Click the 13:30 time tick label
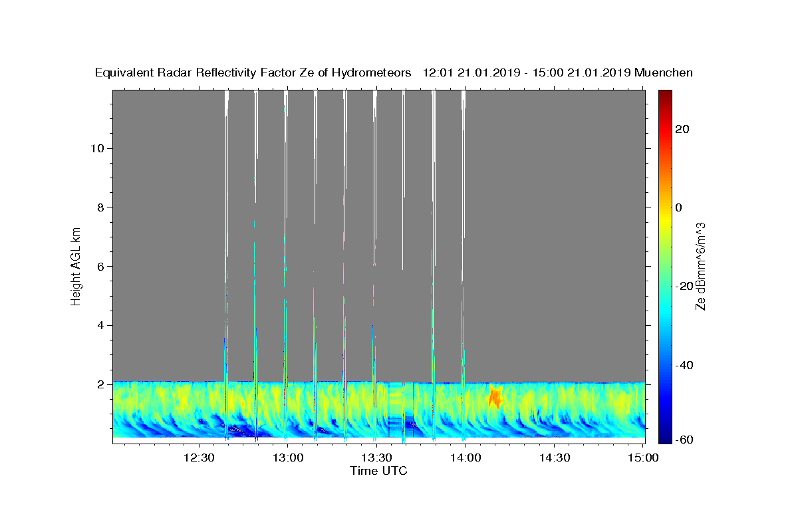The image size is (798, 532). [x=376, y=458]
